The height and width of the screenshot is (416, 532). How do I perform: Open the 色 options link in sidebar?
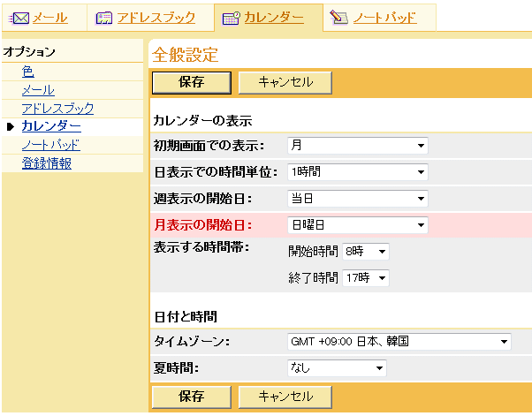(28, 72)
